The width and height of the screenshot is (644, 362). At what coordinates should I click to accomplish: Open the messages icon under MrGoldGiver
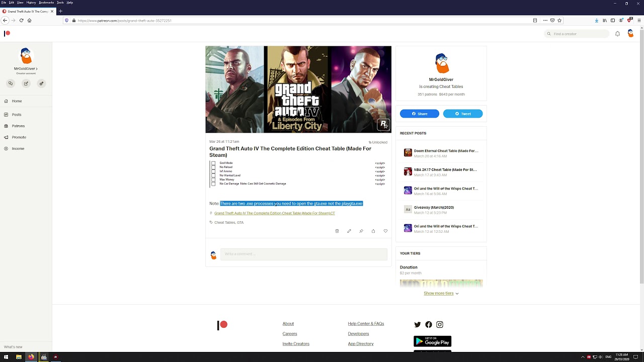(11, 83)
